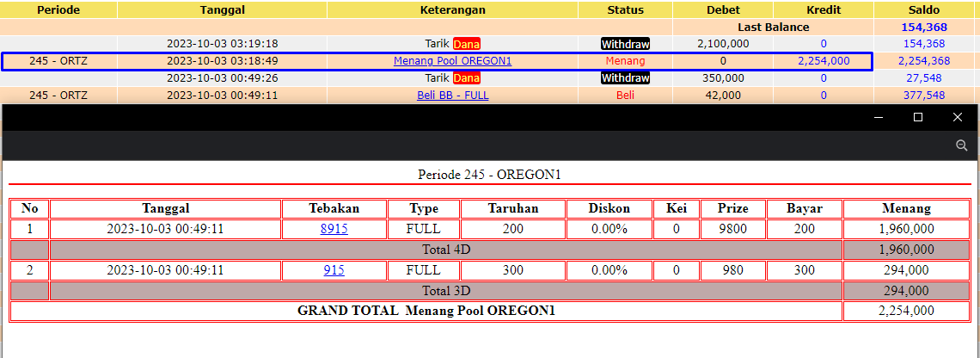Viewport: 980px width, 358px height.
Task: Click the Status column header
Action: [625, 10]
